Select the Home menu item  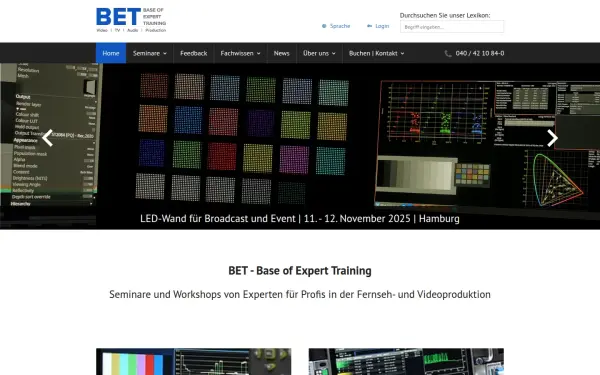(111, 53)
